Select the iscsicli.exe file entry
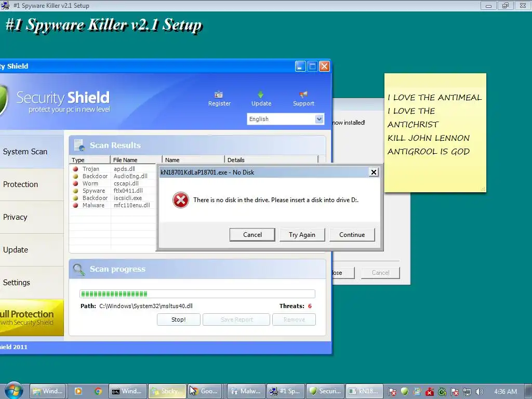532x399 pixels. pos(128,198)
